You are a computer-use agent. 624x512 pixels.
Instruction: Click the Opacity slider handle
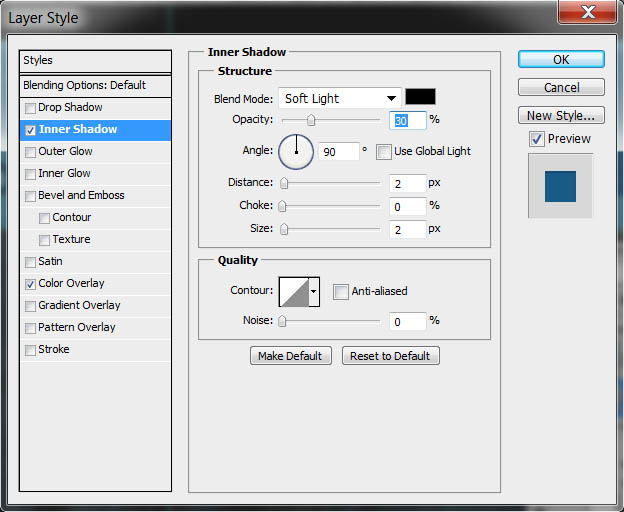311,120
